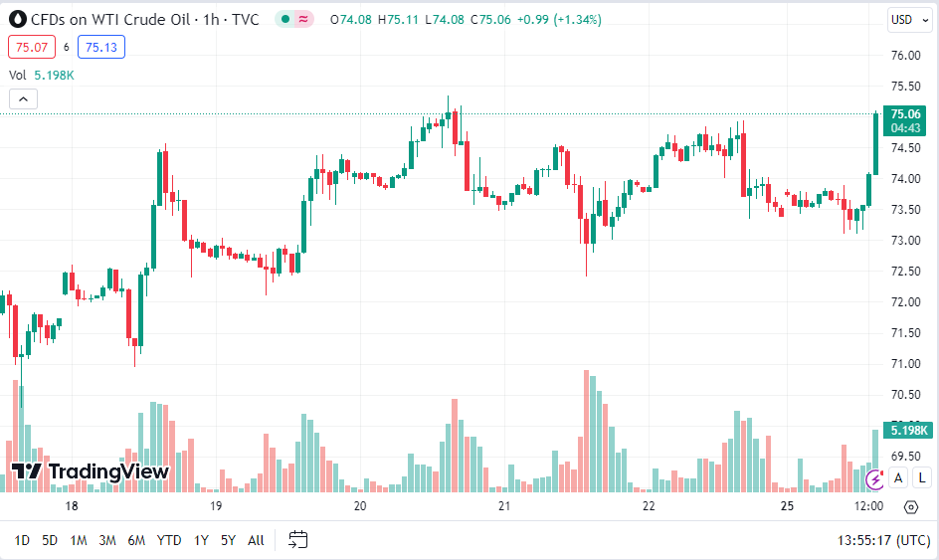939x560 pixels.
Task: Open the USD currency dropdown
Action: [909, 20]
